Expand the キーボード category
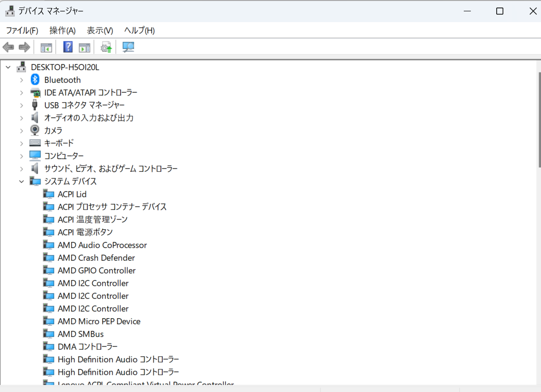Screen dimensions: 541x392 pos(21,143)
